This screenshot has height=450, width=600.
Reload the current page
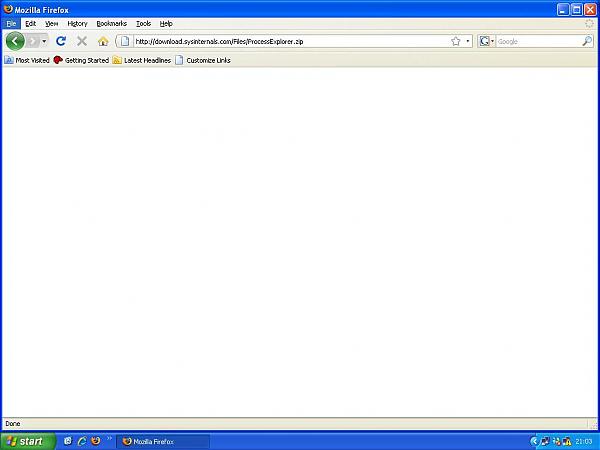[61, 41]
